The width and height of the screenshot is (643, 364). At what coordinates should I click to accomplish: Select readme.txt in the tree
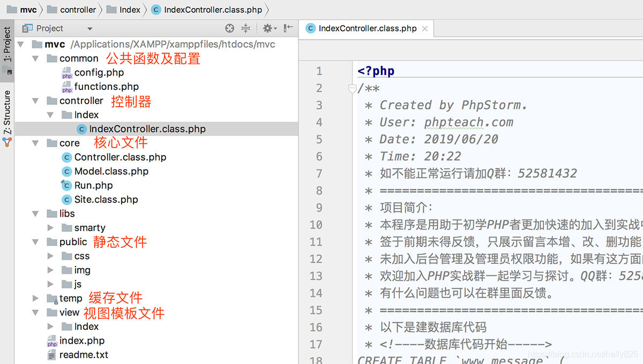click(84, 355)
